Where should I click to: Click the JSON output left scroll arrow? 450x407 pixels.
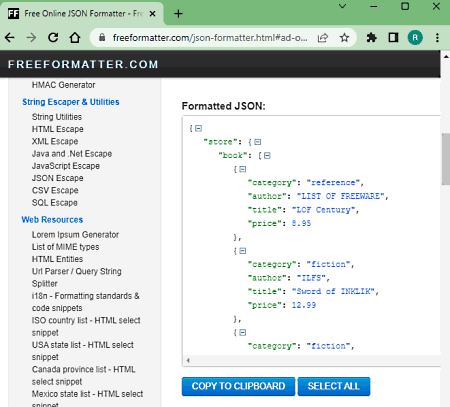pyautogui.click(x=188, y=360)
